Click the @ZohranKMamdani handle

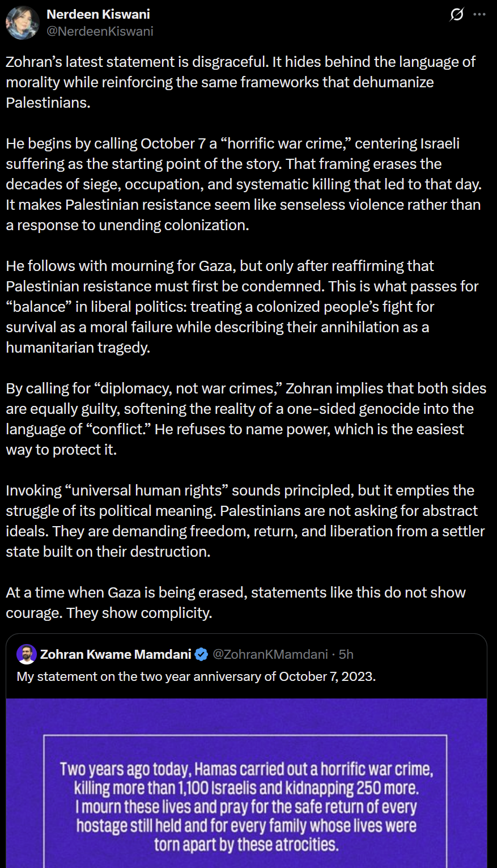[x=270, y=654]
